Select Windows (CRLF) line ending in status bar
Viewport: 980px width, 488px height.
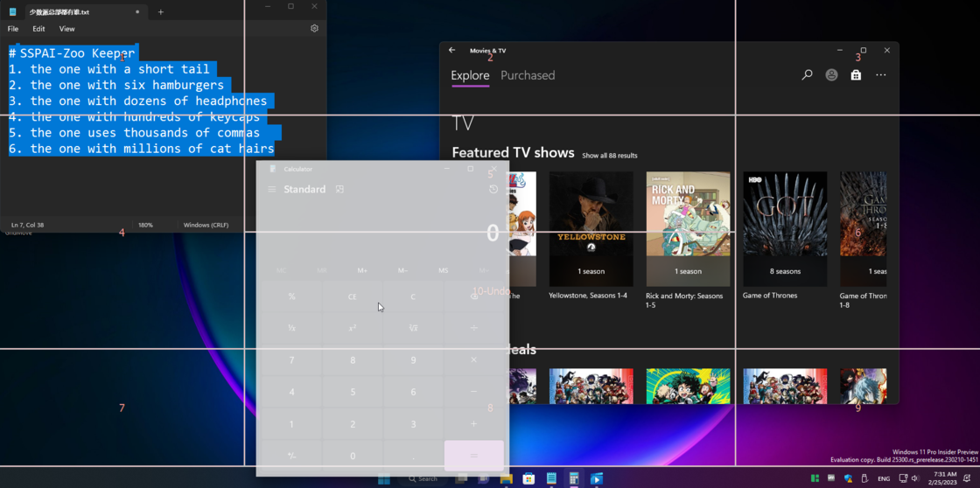point(206,225)
